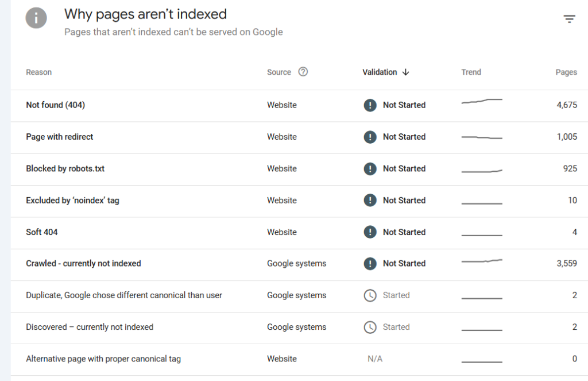Select the Page with redirect reason
Image resolution: width=588 pixels, height=381 pixels.
(x=59, y=137)
